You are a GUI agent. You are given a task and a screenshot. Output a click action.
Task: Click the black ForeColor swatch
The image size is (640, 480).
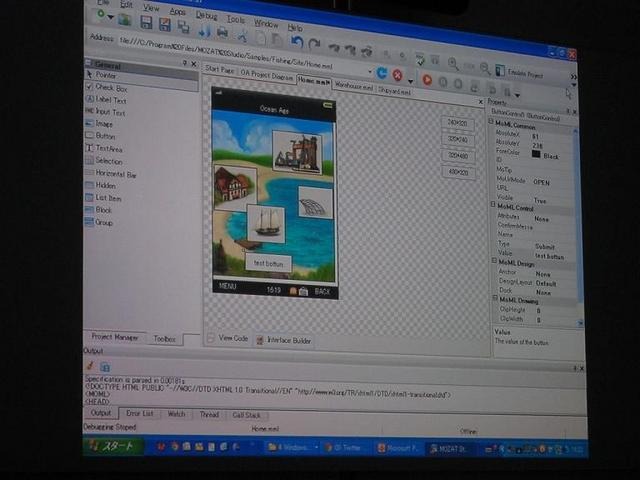[537, 156]
